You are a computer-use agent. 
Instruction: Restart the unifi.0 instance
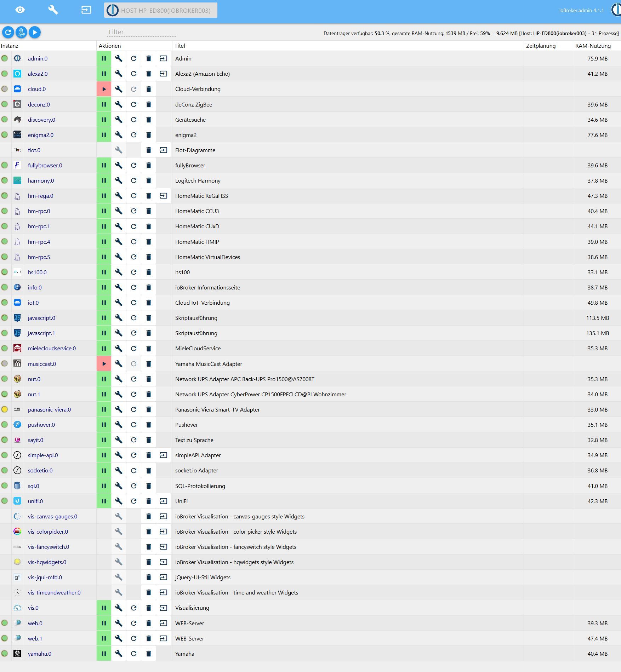coord(133,501)
